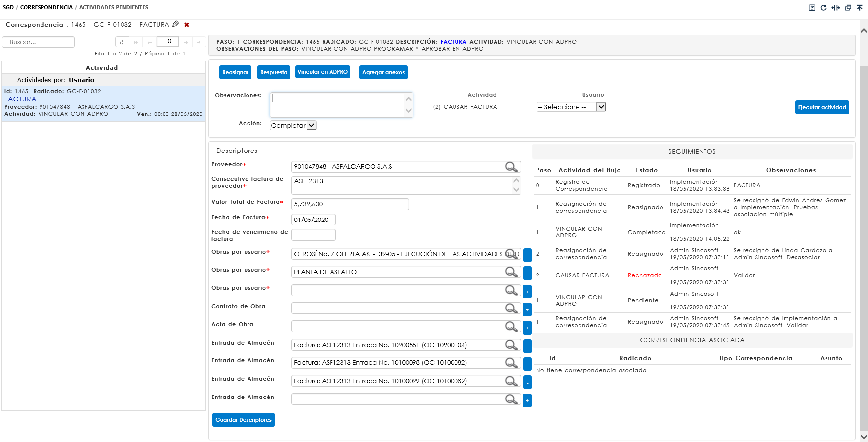Screen dimensions: 868x442
Task: Open the Acción Completar dropdown
Action: (293, 125)
